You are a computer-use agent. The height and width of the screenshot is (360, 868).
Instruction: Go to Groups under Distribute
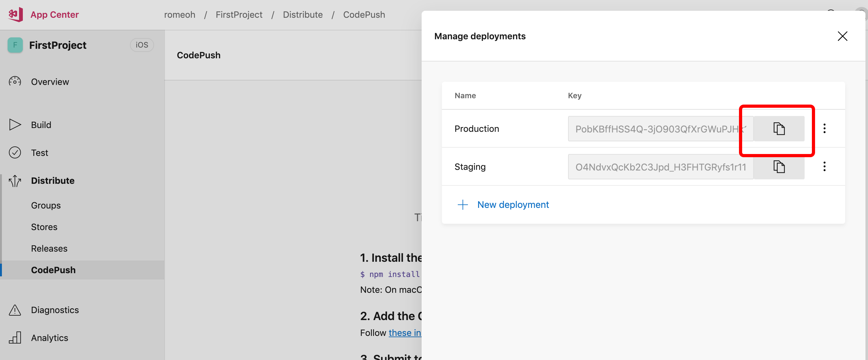[46, 205]
